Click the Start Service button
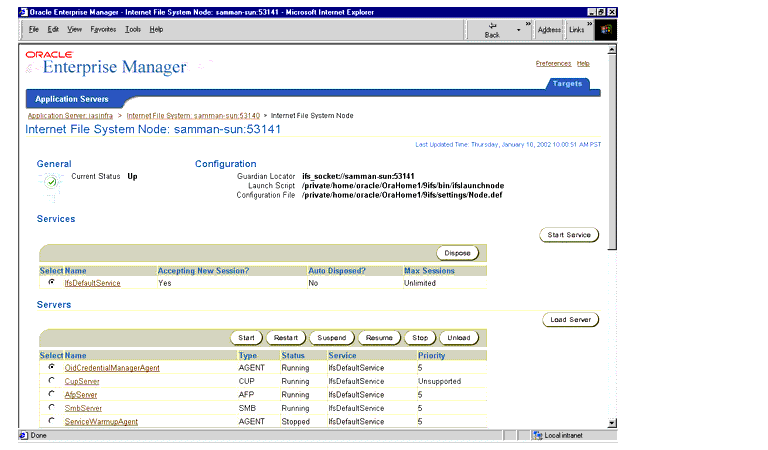Screen dimensions: 768x450 tap(569, 235)
